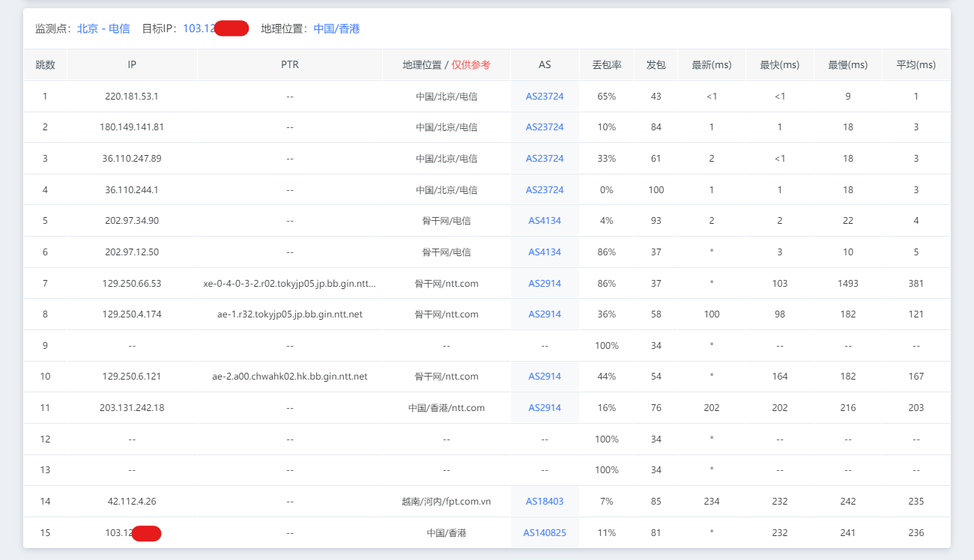Click hop number 15 cell
The height and width of the screenshot is (560, 974).
point(46,533)
